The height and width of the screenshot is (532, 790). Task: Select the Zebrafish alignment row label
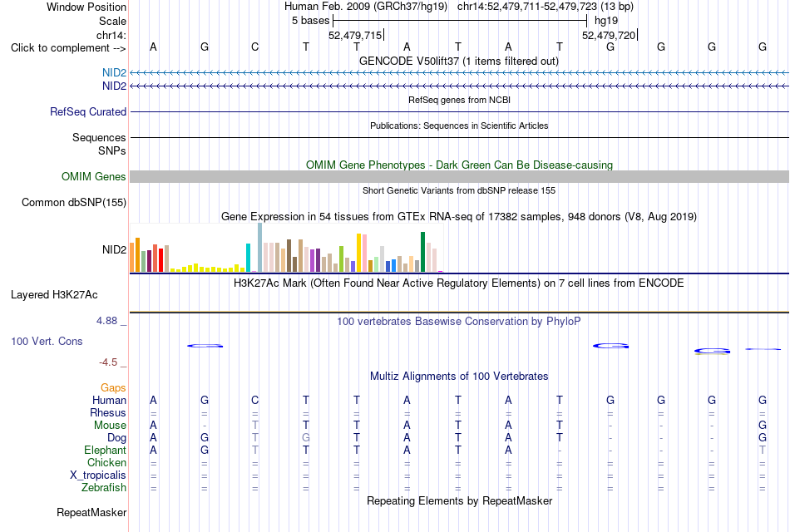[104, 488]
